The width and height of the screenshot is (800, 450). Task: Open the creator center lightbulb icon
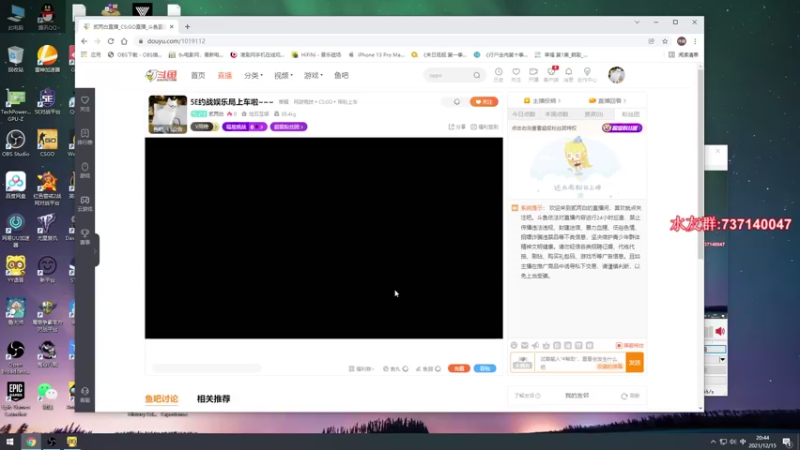pyautogui.click(x=587, y=74)
